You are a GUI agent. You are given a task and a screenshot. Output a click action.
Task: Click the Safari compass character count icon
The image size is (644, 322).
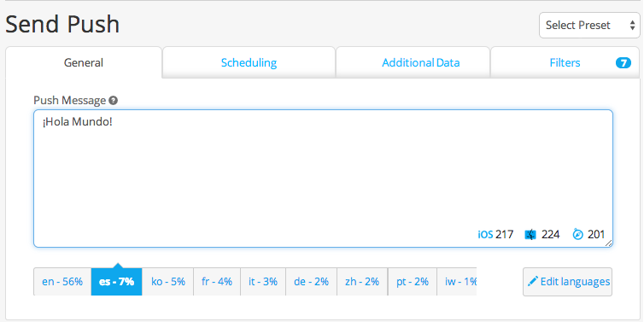point(578,235)
